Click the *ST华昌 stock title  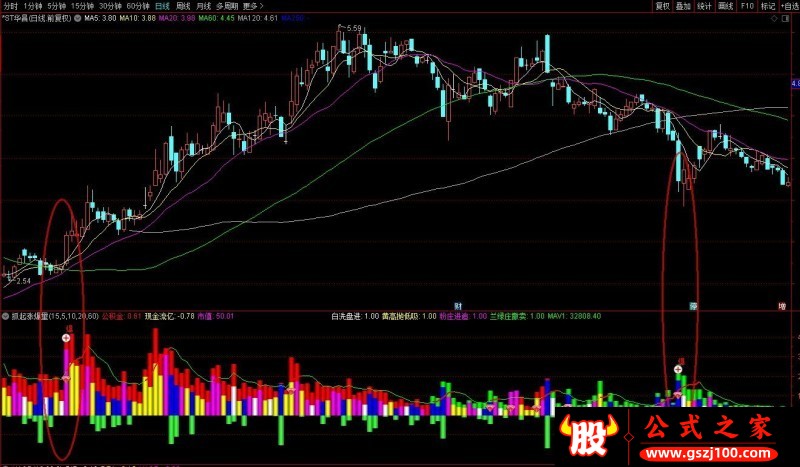37,18
